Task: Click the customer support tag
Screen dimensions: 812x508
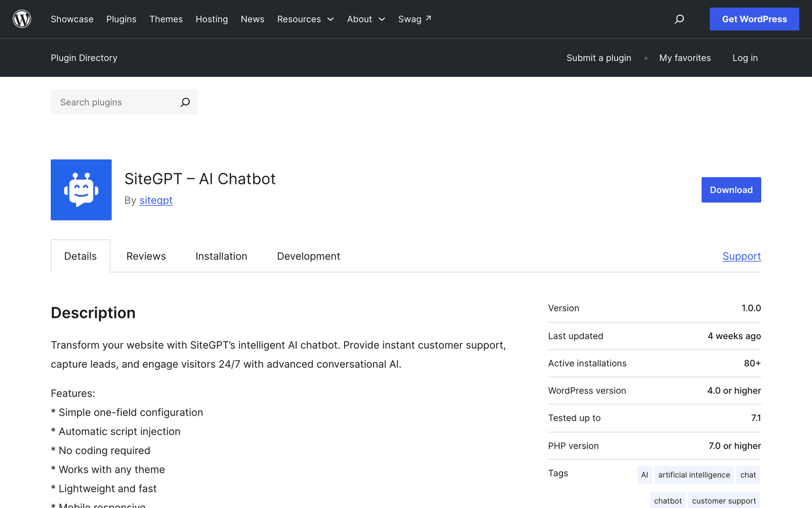Action: (724, 500)
